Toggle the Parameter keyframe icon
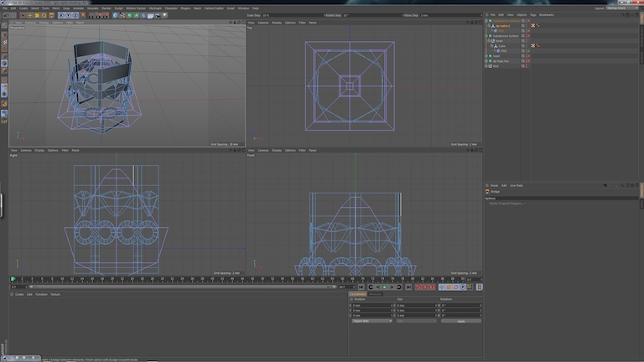 coord(463,287)
